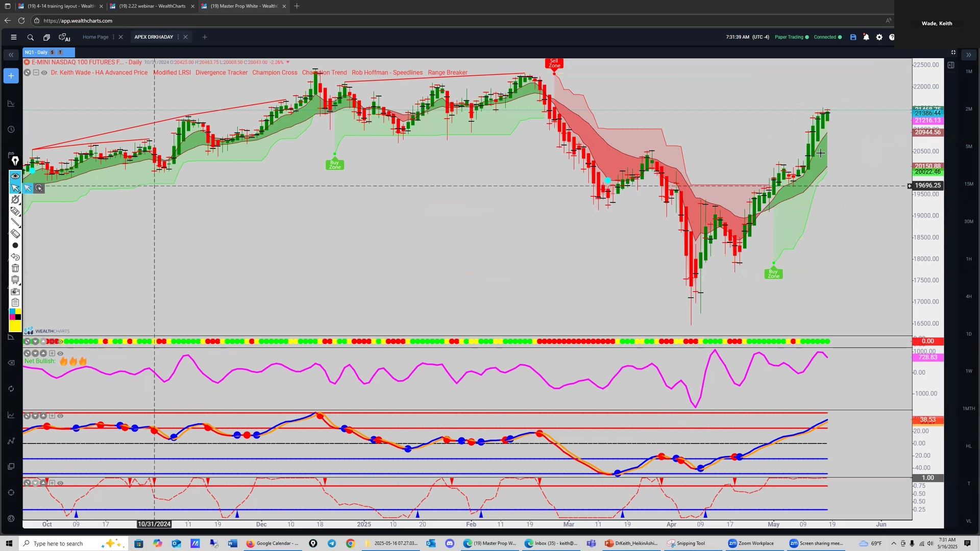Select the 1D timeframe button

(x=969, y=334)
